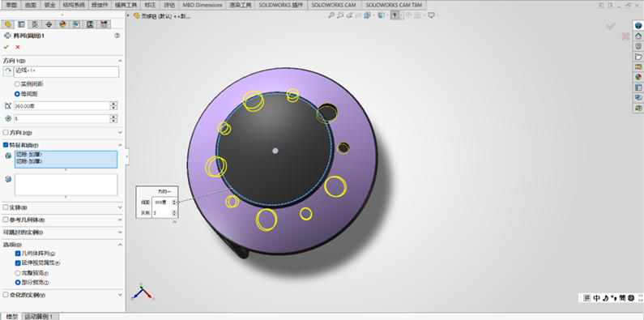Switch to the 运动算例 1 bottom tab

point(39,316)
